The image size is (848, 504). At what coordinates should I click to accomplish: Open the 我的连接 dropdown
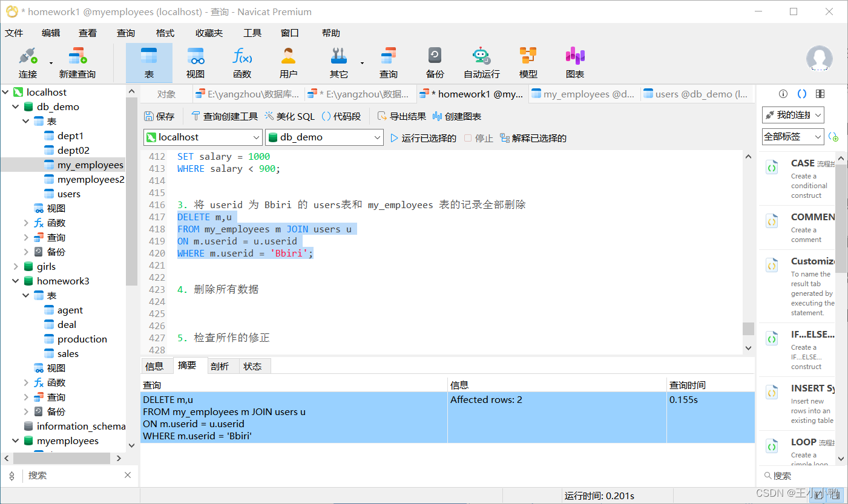[793, 115]
